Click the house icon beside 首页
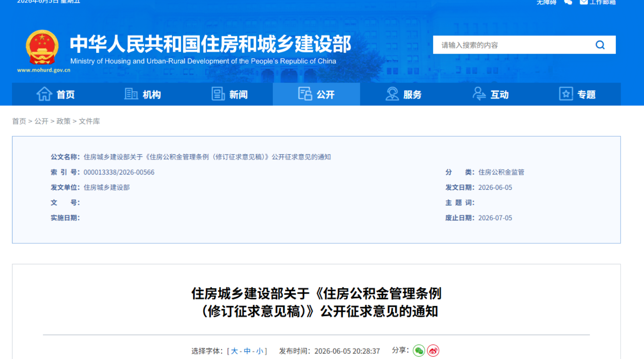Image resolution: width=644 pixels, height=359 pixels. [x=44, y=94]
